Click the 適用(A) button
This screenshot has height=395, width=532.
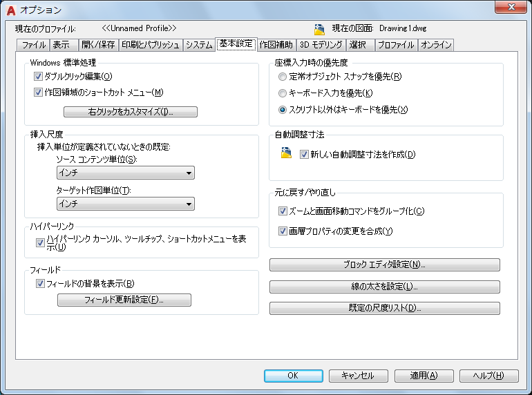[424, 376]
